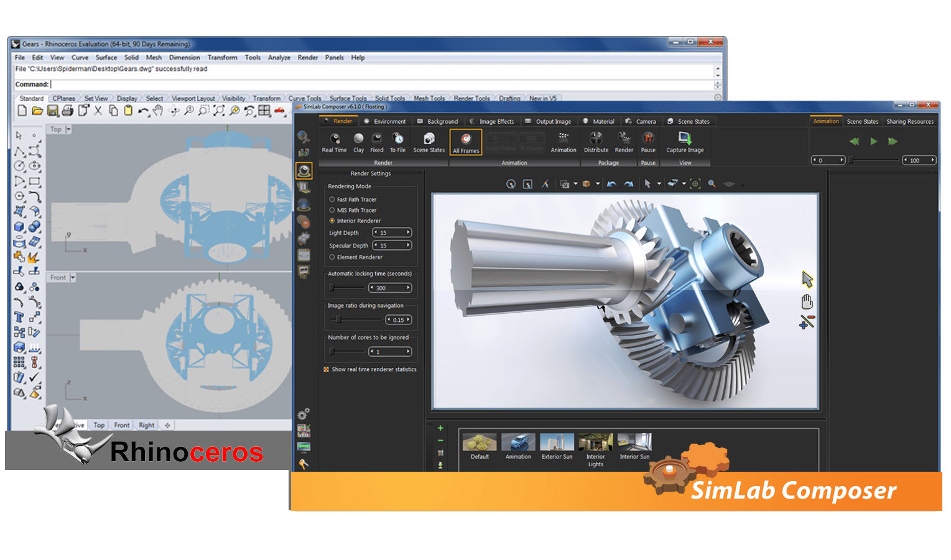The image size is (951, 560).
Task: Click Rhino's red car render icon
Action: click(x=280, y=111)
